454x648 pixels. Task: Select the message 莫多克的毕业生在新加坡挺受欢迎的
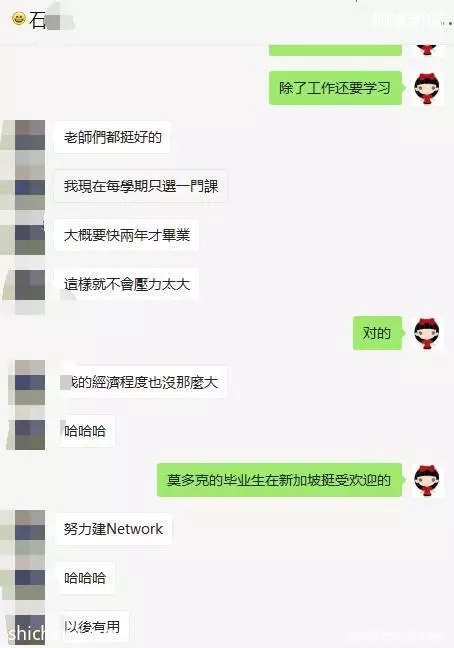click(x=279, y=480)
